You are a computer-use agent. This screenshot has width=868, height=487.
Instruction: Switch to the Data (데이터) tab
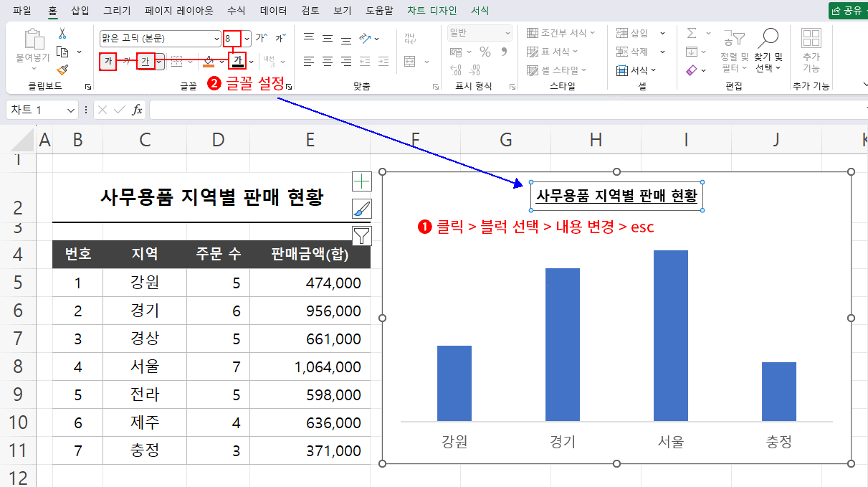tap(274, 11)
